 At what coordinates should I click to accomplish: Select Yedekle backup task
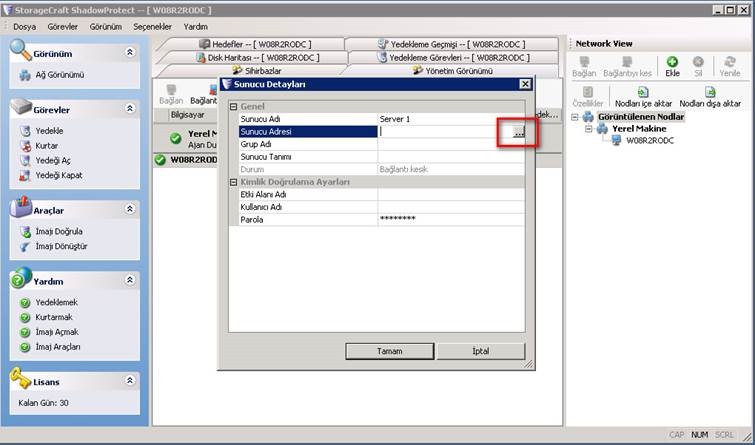(49, 131)
